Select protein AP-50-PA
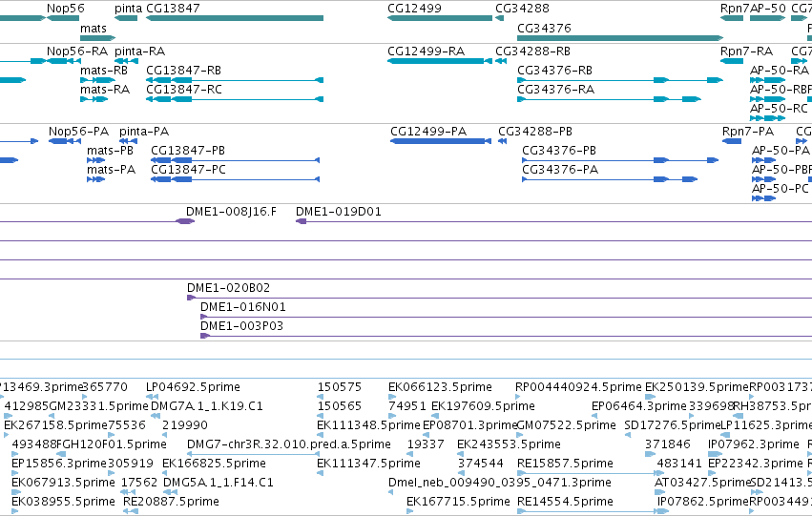 coord(781,151)
